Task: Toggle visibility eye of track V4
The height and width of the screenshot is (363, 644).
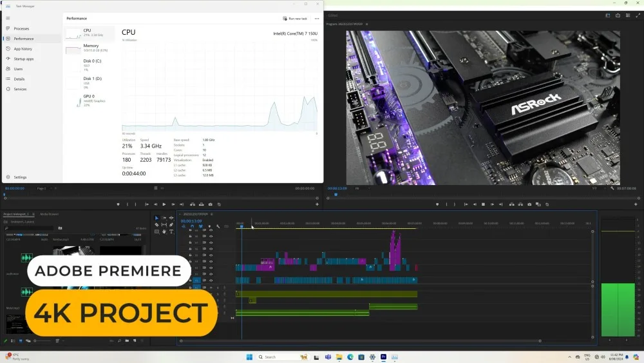Action: click(x=211, y=262)
